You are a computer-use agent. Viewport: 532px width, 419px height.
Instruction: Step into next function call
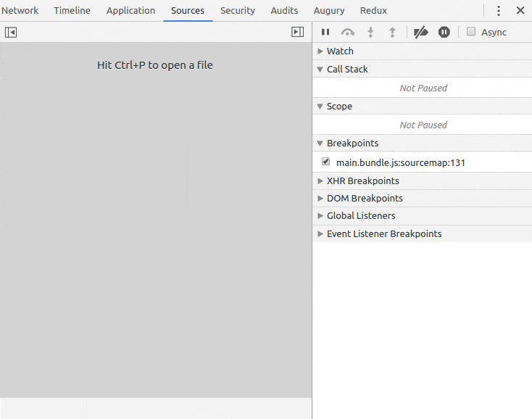(370, 32)
